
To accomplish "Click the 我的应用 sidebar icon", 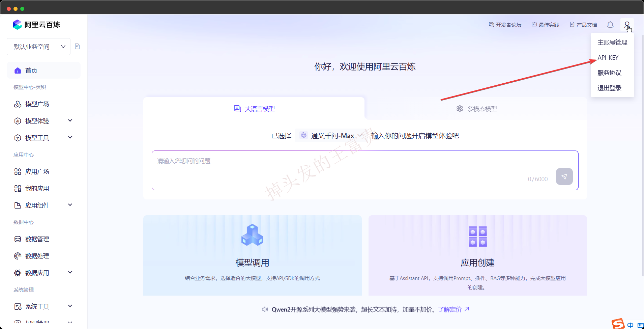I will (x=18, y=189).
